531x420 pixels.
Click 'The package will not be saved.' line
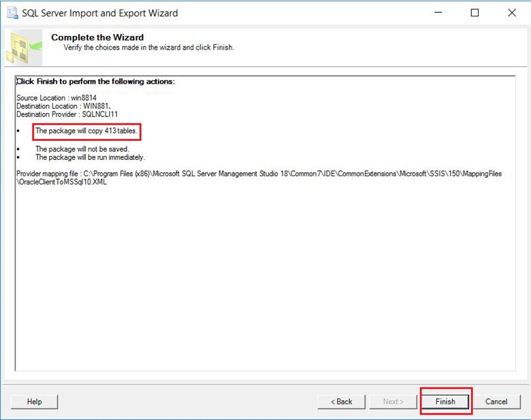(x=82, y=149)
